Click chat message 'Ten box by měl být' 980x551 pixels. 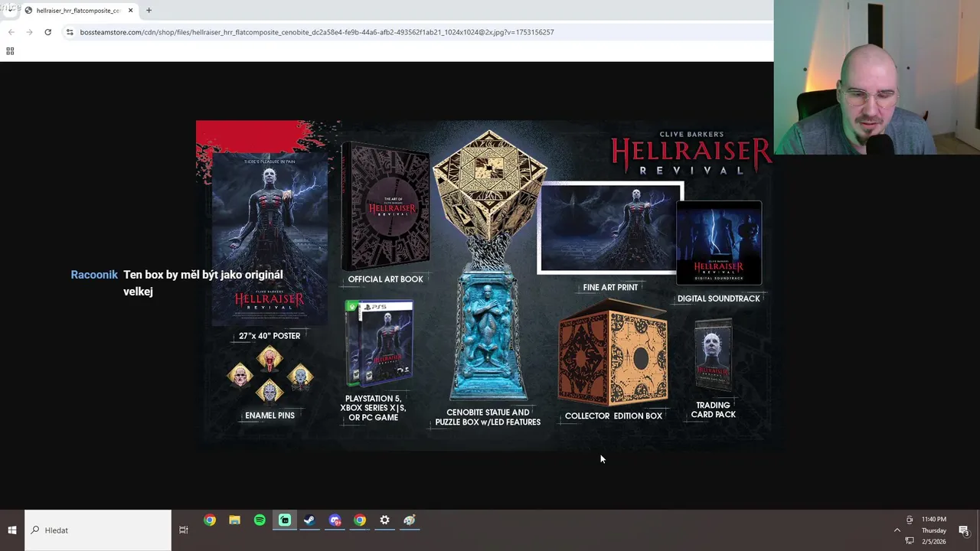pyautogui.click(x=203, y=282)
